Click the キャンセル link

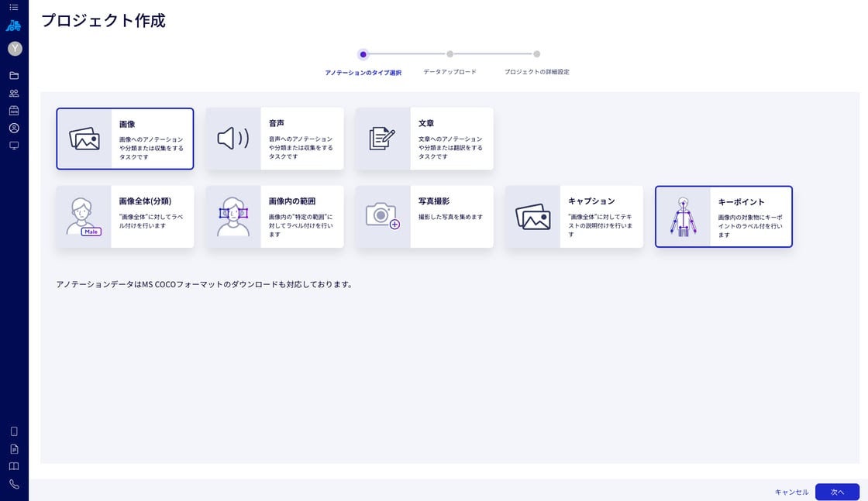(791, 492)
